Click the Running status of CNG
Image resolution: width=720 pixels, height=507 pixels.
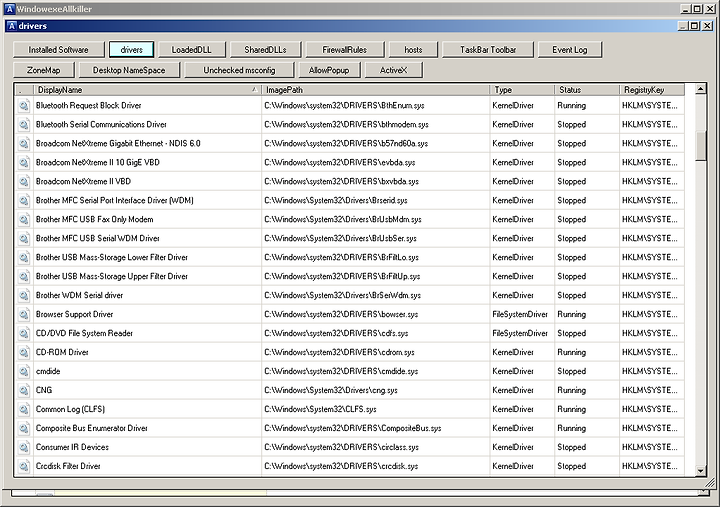click(572, 390)
